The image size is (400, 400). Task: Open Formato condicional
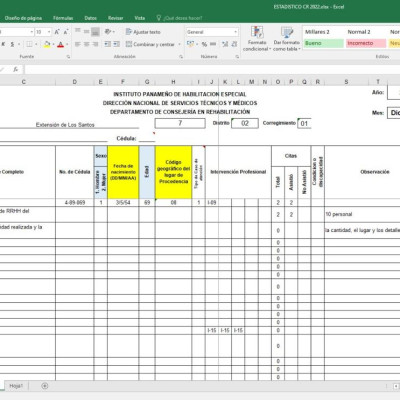[257, 39]
